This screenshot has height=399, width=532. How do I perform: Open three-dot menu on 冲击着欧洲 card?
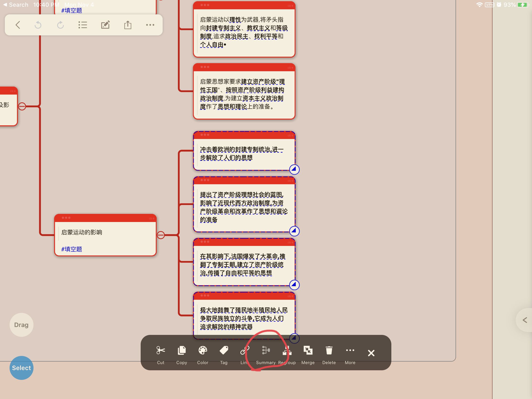205,135
